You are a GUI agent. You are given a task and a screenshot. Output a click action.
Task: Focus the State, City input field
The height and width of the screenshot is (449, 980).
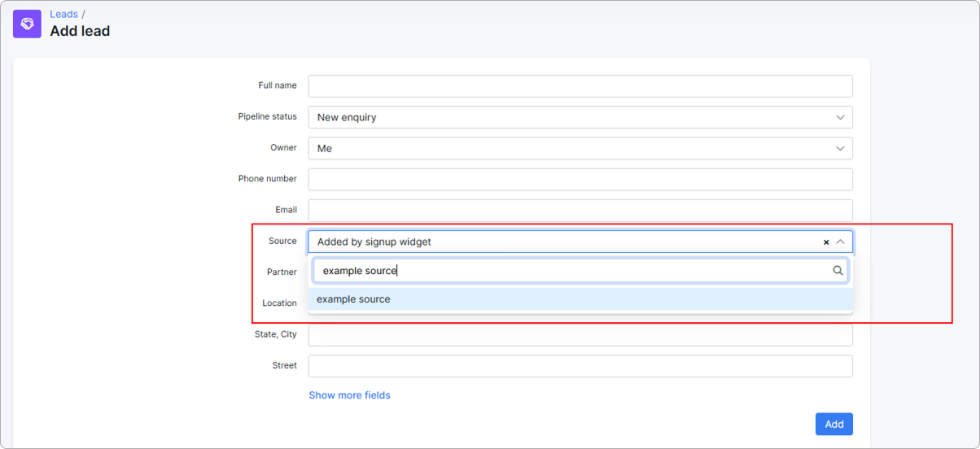tap(580, 335)
